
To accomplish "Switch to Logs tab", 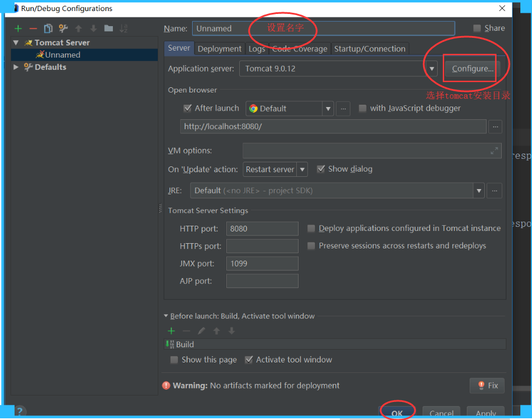I will (257, 49).
